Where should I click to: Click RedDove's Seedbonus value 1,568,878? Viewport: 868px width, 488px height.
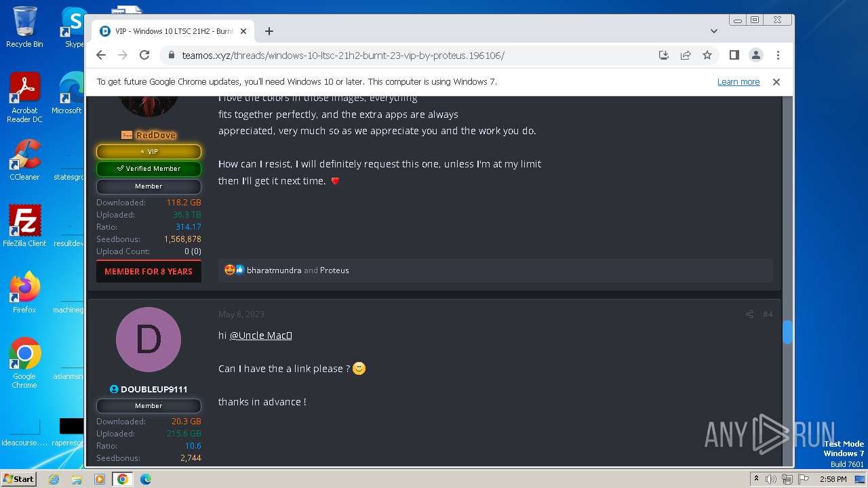(182, 239)
